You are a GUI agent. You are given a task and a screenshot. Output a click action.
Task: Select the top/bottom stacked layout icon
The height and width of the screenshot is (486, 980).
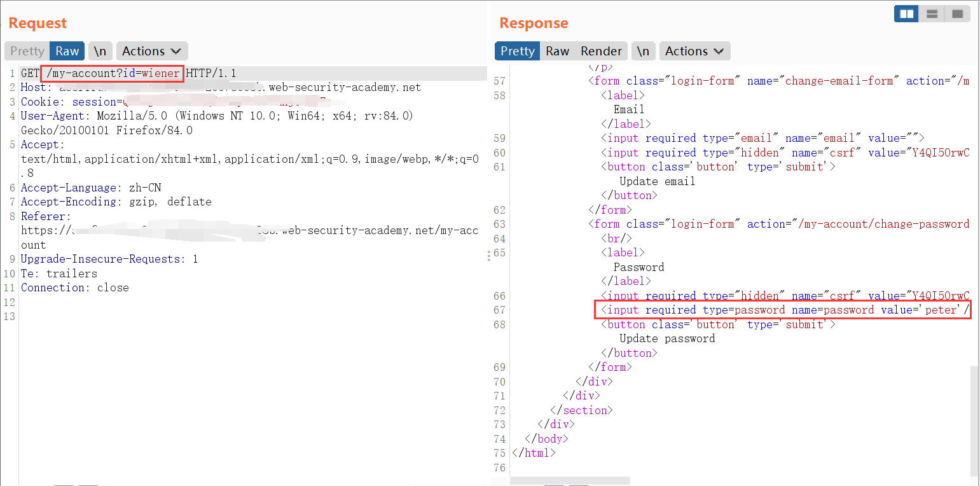click(932, 13)
